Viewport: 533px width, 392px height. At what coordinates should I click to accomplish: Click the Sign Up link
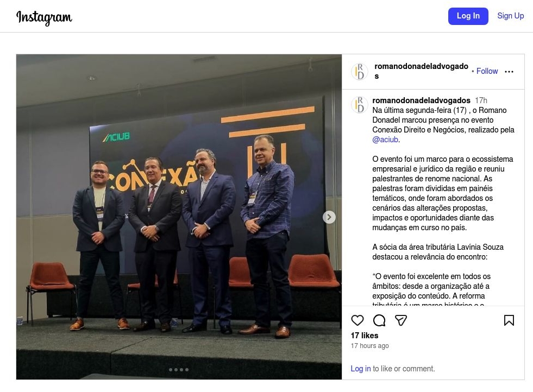pyautogui.click(x=510, y=16)
